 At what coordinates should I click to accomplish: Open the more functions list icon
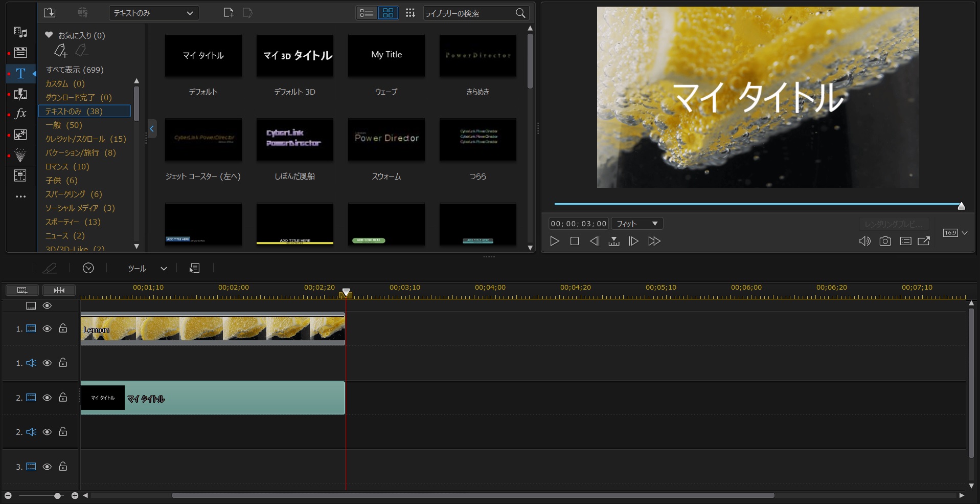pos(195,268)
